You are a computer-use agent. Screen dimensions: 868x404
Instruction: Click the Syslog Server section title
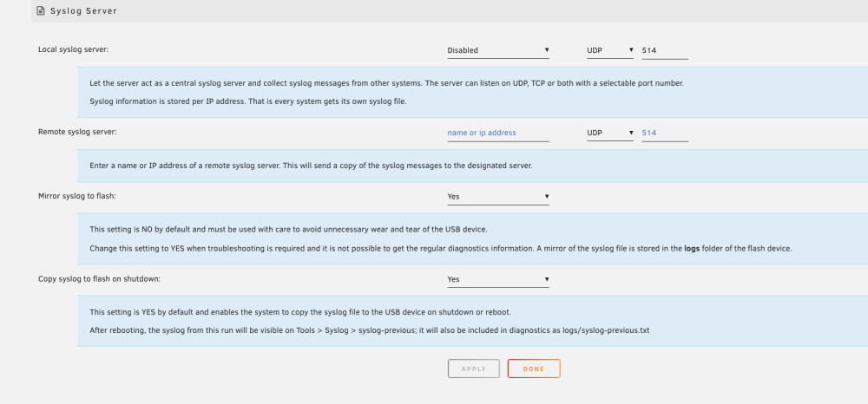[x=83, y=11]
